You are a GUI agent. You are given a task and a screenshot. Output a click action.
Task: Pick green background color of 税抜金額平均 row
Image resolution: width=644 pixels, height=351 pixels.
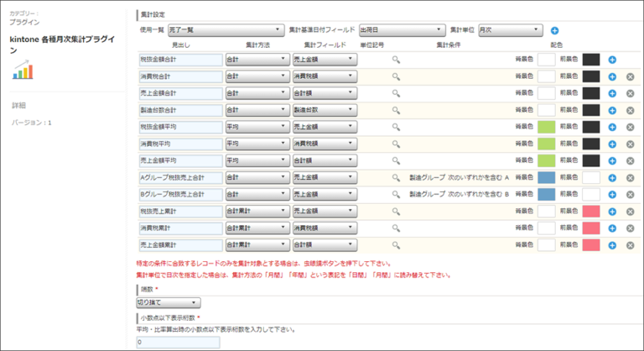pos(546,128)
